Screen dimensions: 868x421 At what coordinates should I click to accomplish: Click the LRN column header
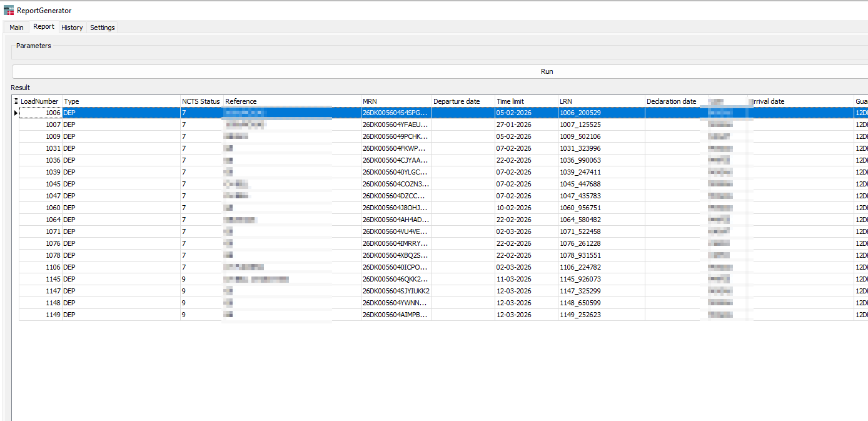(601, 101)
